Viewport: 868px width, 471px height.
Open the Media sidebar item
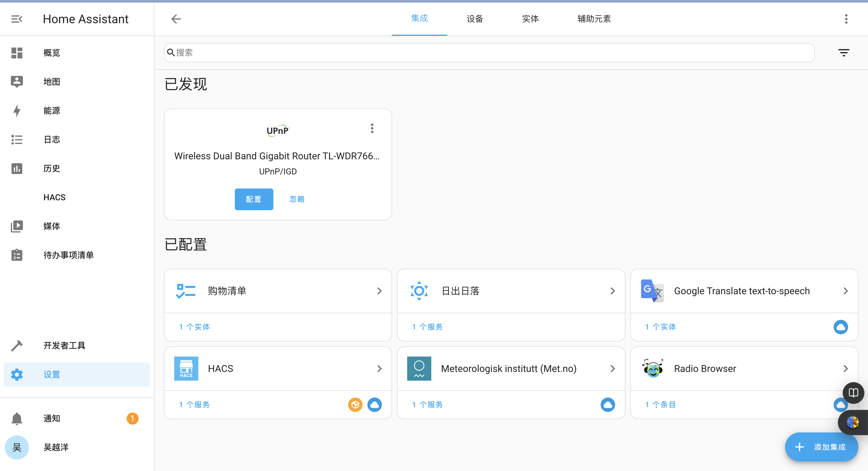coord(52,226)
